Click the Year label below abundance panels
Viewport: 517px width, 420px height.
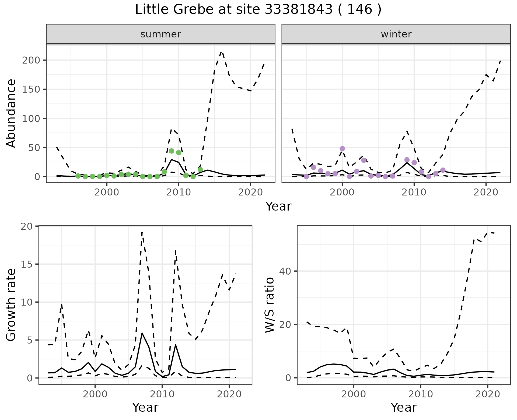[x=278, y=206]
